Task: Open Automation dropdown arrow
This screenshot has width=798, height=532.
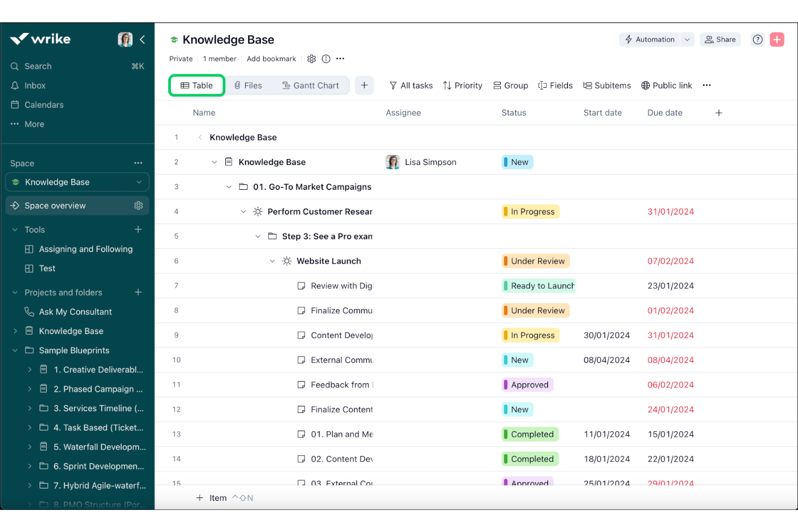Action: click(x=687, y=39)
